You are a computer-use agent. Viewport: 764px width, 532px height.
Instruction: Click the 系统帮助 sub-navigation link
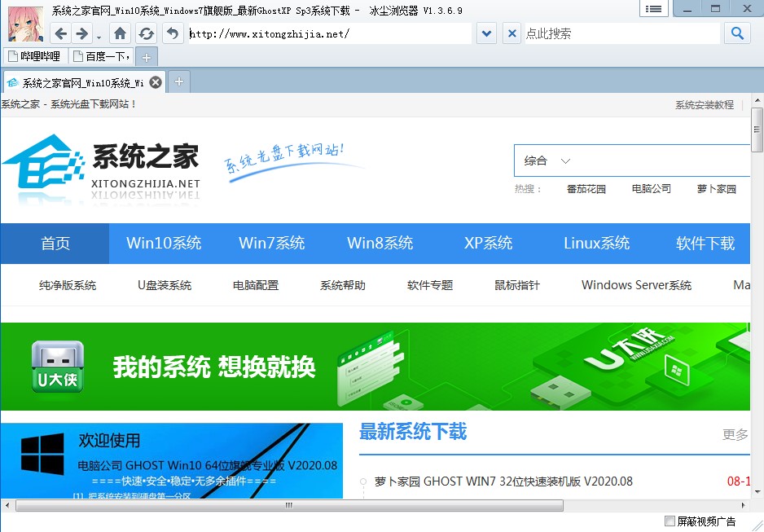tap(343, 285)
